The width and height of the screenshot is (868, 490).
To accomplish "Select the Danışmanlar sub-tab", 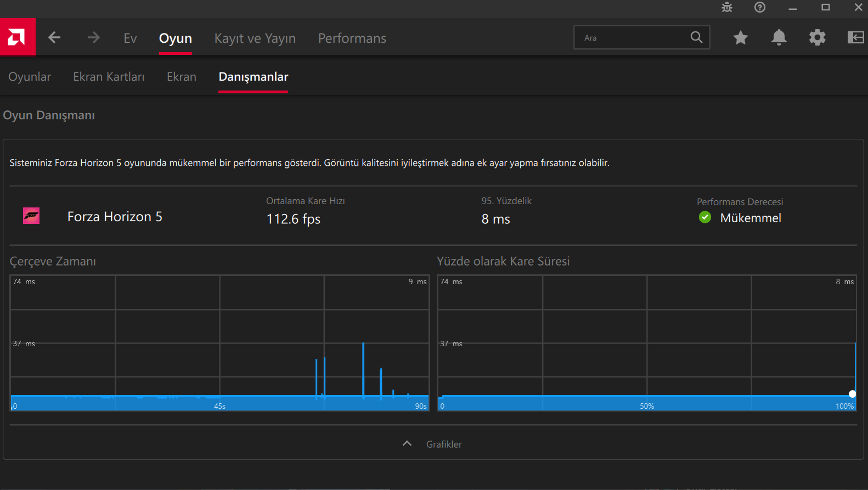I will click(253, 77).
